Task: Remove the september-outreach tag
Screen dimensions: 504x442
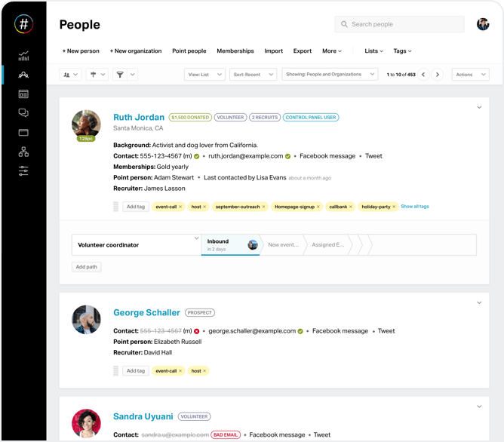Action: (x=263, y=207)
